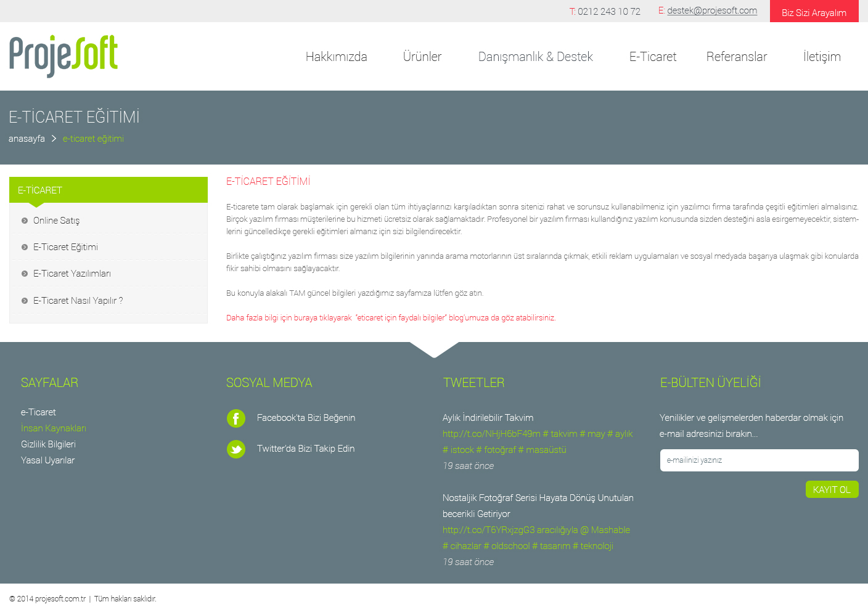Select E-Ticaret Eğitimi in the sidebar
The image size is (868, 615).
coord(65,247)
